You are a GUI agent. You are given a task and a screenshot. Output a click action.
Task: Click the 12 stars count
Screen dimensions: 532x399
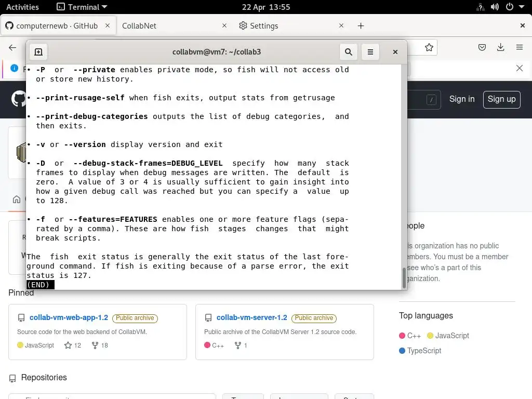tap(73, 345)
